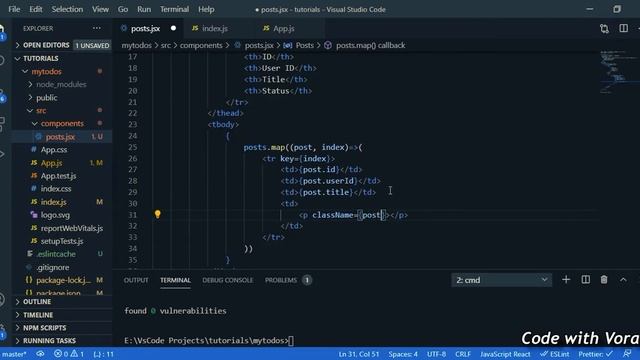Switch to the Output panel tab

[136, 280]
